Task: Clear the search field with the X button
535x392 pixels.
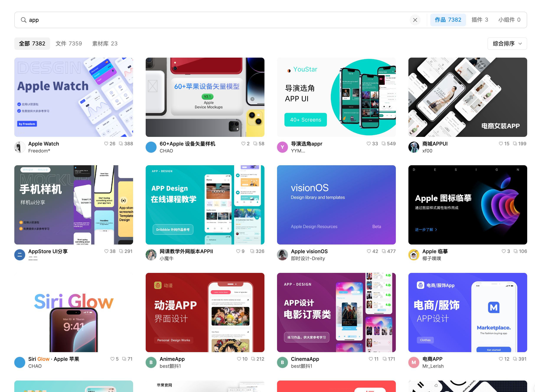Action: (x=415, y=20)
